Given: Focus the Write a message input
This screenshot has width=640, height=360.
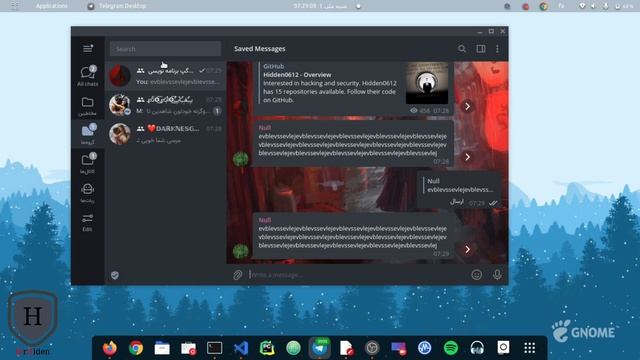Looking at the screenshot, I should 357,275.
